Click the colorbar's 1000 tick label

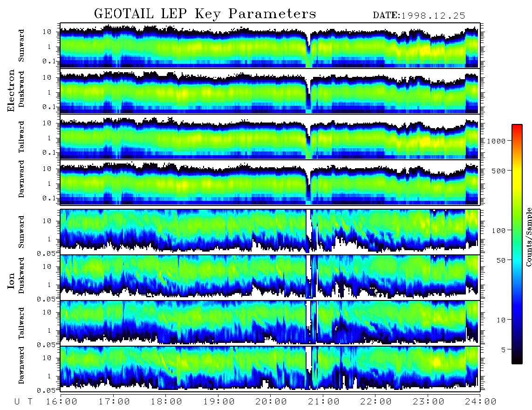pos(496,141)
